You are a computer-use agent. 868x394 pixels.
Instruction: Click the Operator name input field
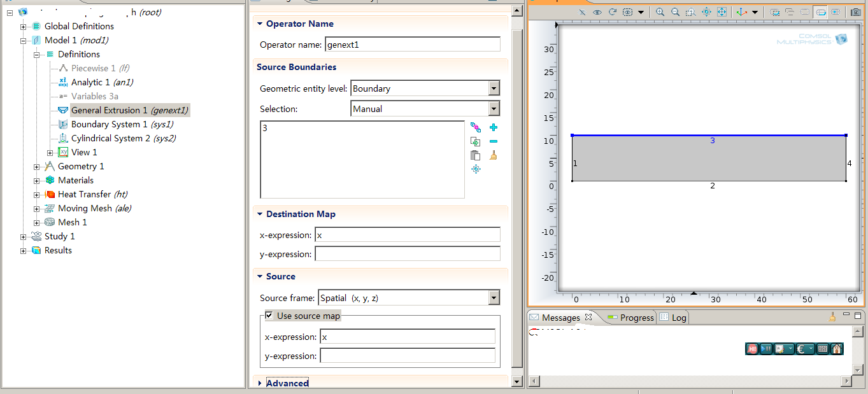pos(412,45)
